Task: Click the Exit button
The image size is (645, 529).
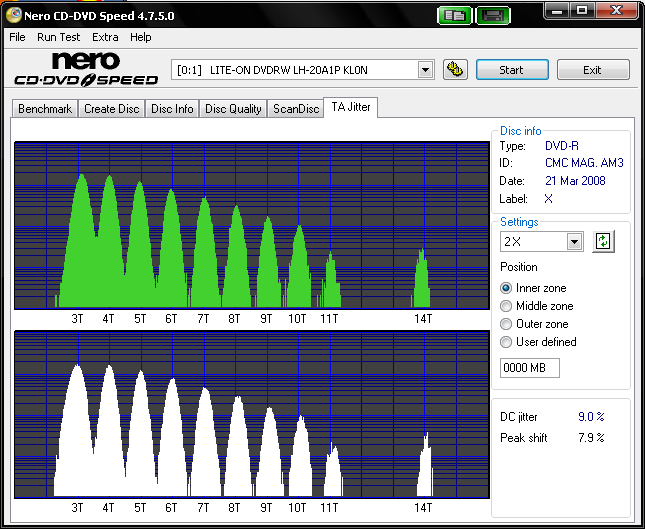Action: (593, 70)
